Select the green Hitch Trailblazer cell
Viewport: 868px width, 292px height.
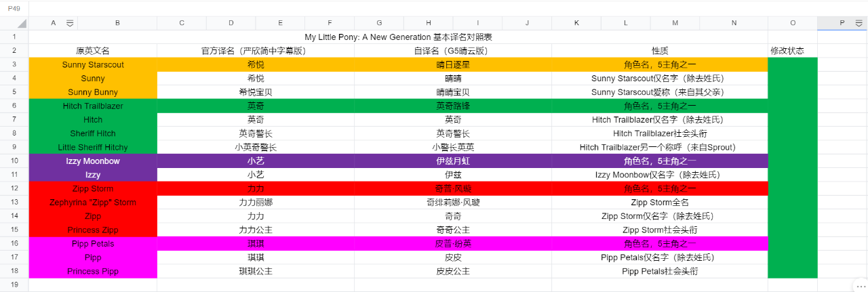pos(93,106)
